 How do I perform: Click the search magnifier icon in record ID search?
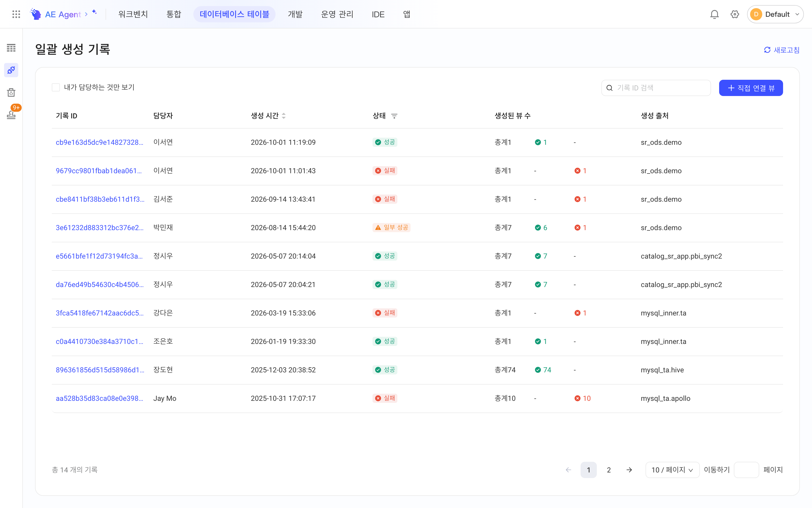coord(610,88)
